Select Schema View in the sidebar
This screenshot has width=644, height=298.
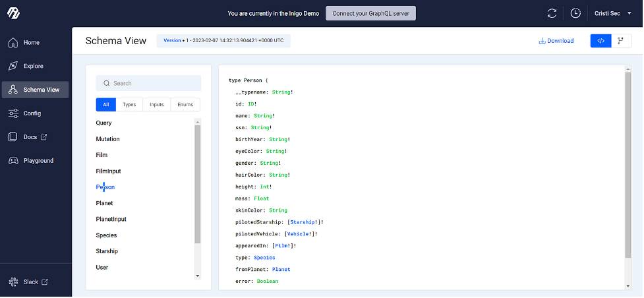point(36,90)
